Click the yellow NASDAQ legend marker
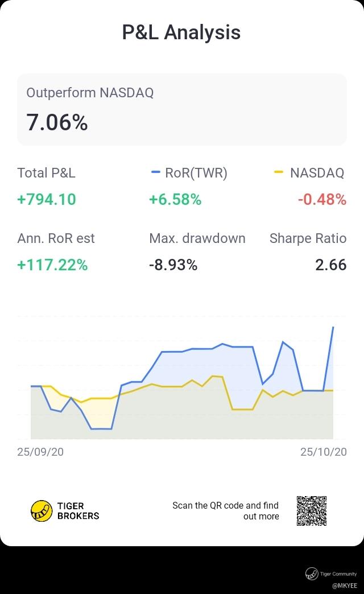This screenshot has height=594, width=364. (x=279, y=173)
